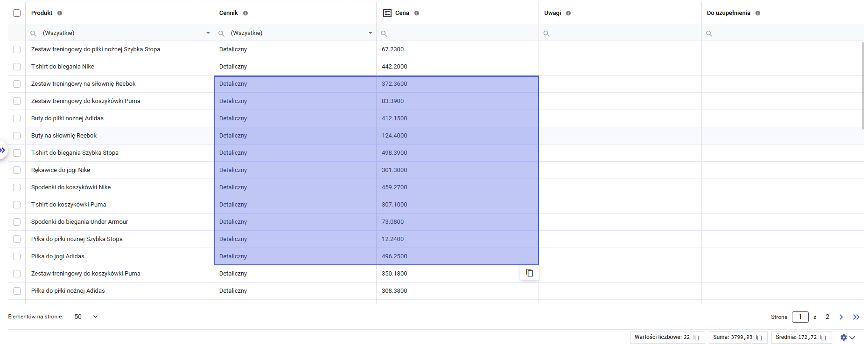This screenshot has height=345, width=868.
Task: Open the summary settings gear
Action: pyautogui.click(x=844, y=338)
